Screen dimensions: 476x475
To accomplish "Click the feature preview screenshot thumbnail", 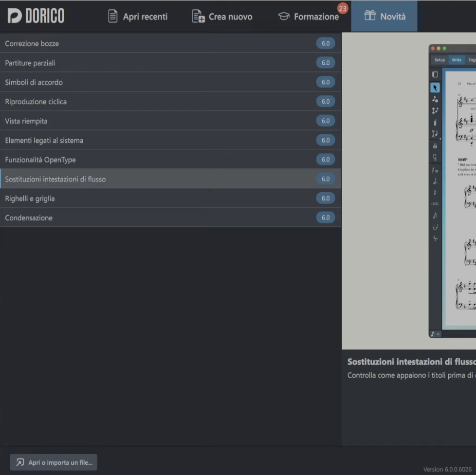I will click(x=452, y=191).
